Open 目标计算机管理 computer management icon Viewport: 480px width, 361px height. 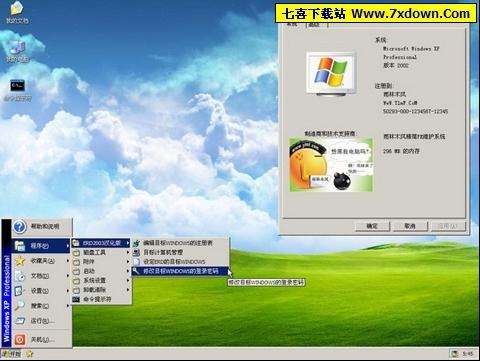[136, 253]
